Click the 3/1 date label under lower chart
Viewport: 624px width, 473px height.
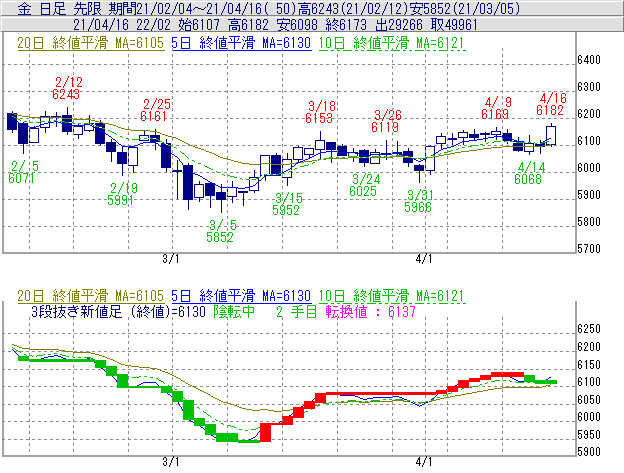click(170, 462)
